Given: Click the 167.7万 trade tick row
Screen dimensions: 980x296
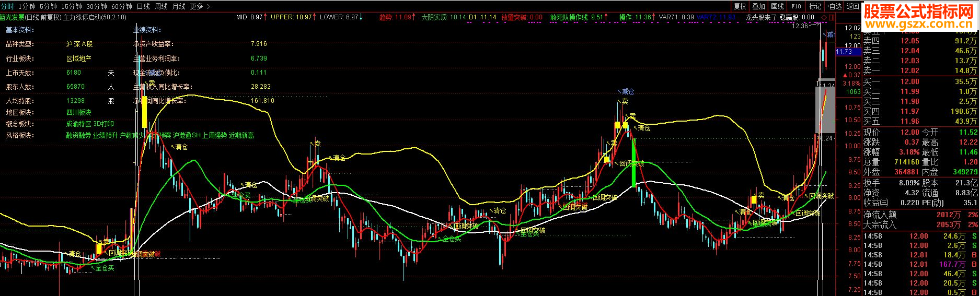Looking at the screenshot, I should pos(920,264).
